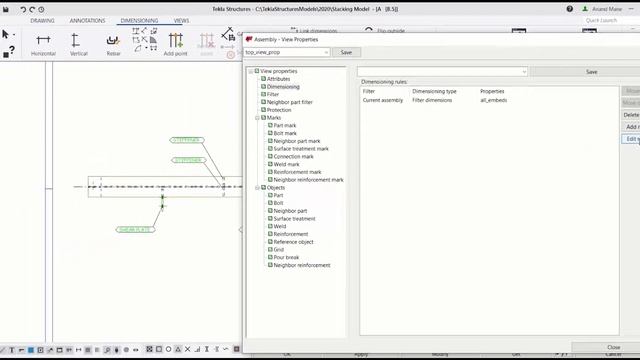Image resolution: width=640 pixels, height=360 pixels.
Task: Click the undo arrow in title bar
Action: point(23,9)
